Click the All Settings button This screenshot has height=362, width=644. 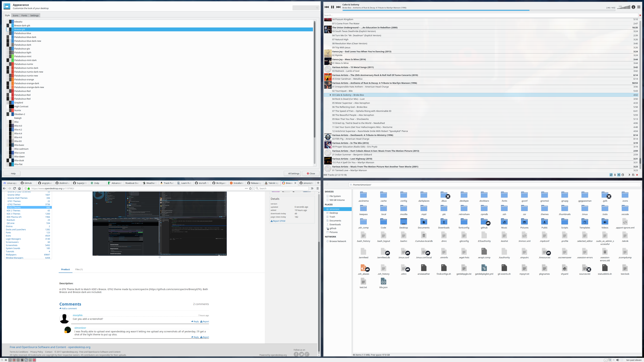tap(292, 173)
